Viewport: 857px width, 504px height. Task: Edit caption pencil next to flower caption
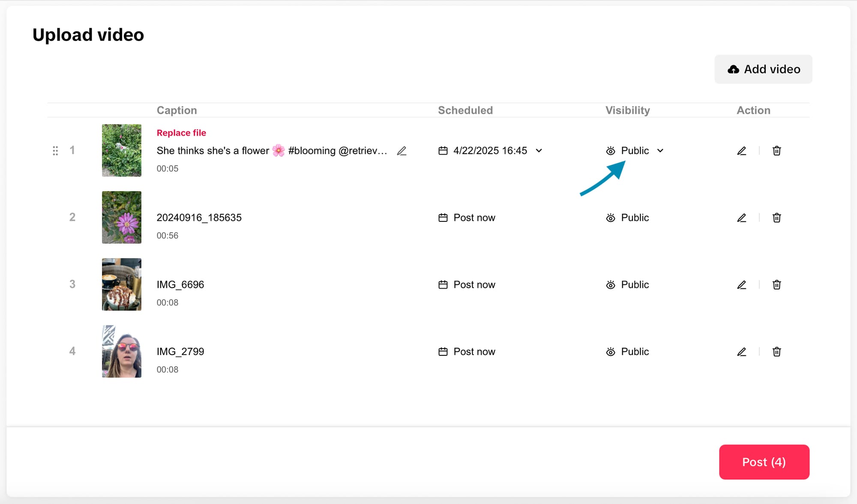(402, 151)
